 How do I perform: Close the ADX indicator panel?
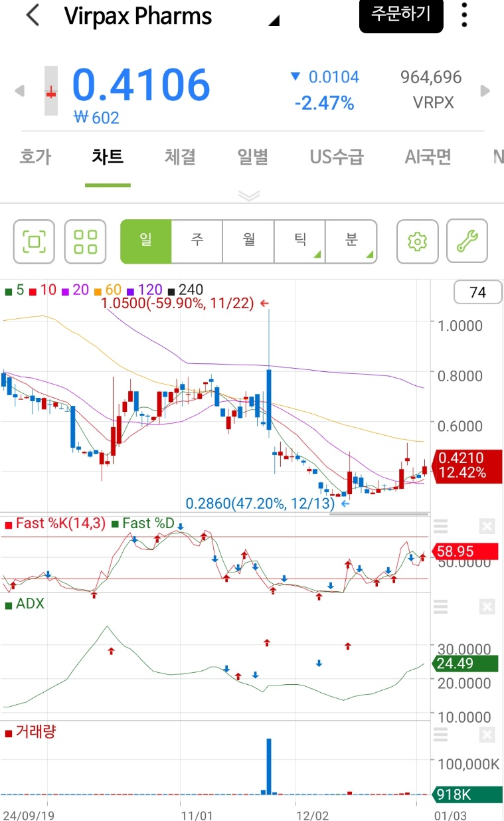point(487,606)
